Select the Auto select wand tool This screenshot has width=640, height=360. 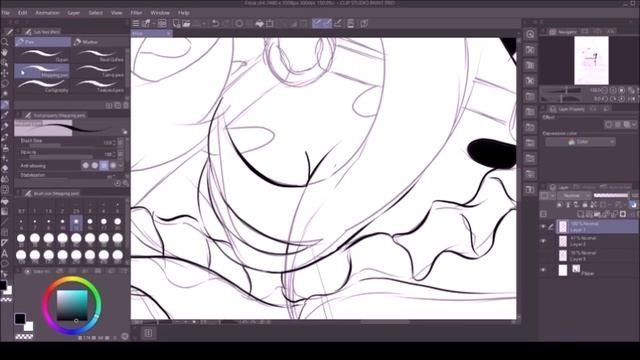pyautogui.click(x=5, y=94)
